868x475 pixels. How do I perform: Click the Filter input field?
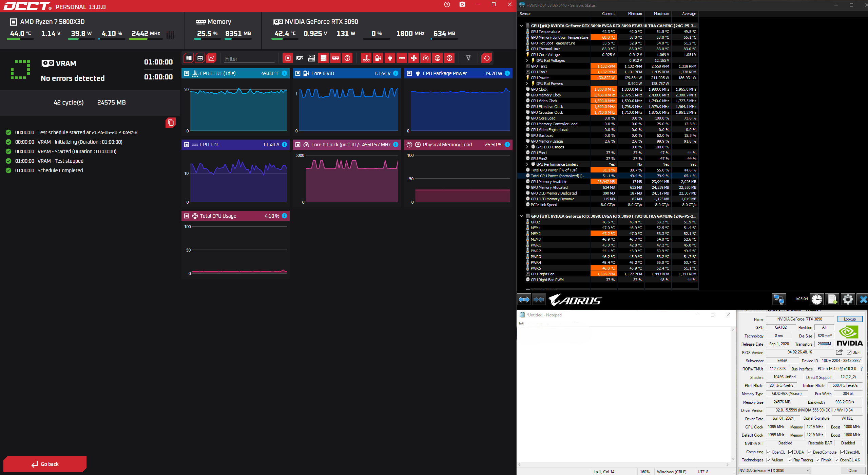point(249,59)
